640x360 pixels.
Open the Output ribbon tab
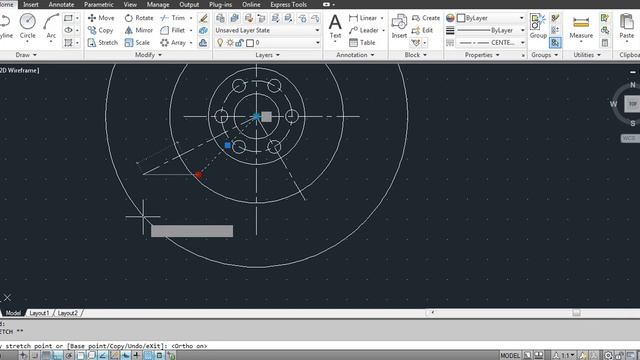click(x=189, y=4)
